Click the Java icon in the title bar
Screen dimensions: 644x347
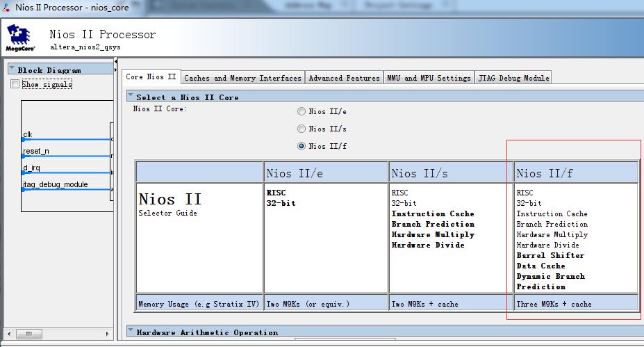(6, 7)
